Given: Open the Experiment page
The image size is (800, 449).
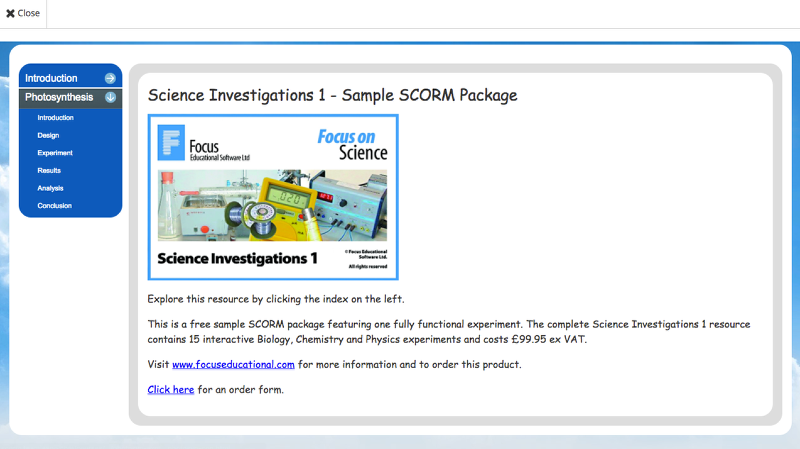Looking at the screenshot, I should [x=55, y=153].
